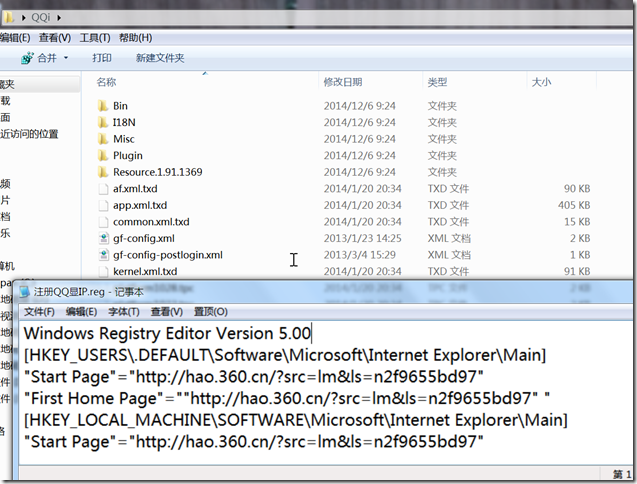The image size is (637, 484).
Task: Click the 15 KB size cell
Action: [577, 222]
